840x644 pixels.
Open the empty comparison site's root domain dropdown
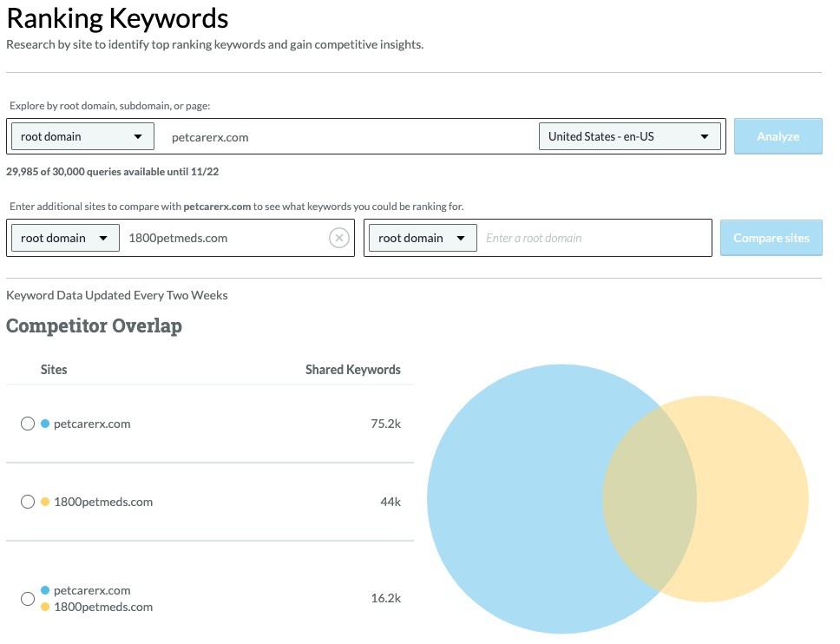click(x=423, y=237)
